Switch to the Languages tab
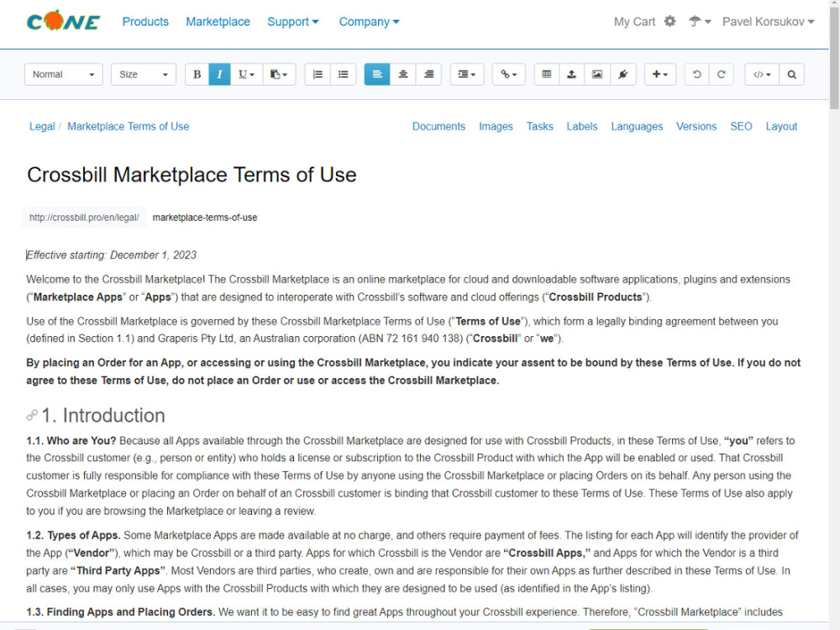Screen dimensions: 840x630 637,127
